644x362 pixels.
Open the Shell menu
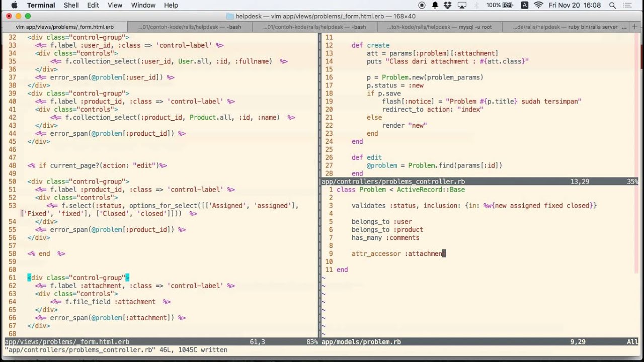71,5
